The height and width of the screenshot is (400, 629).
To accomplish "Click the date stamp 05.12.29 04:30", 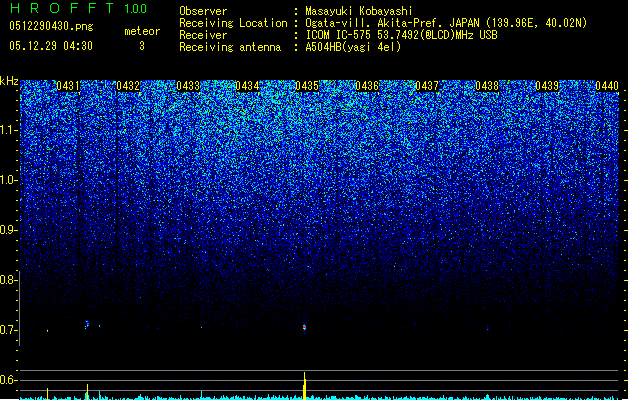I will (51, 46).
